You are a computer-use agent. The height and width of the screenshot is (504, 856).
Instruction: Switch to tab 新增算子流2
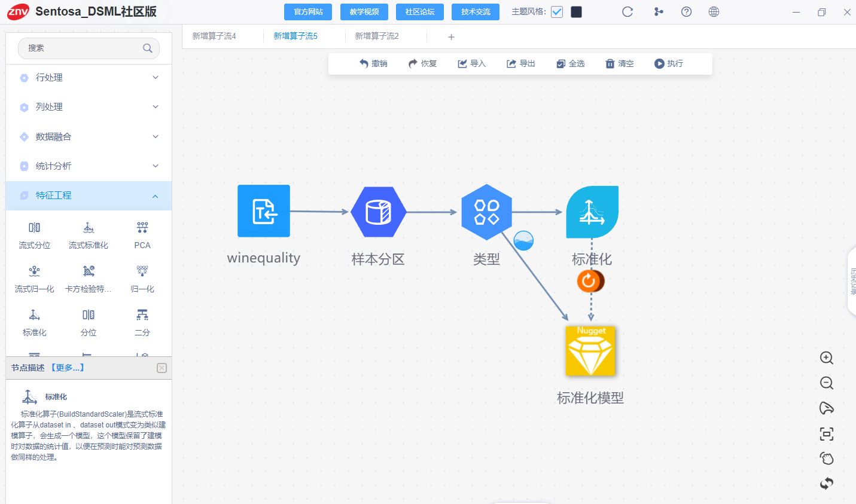(x=377, y=36)
